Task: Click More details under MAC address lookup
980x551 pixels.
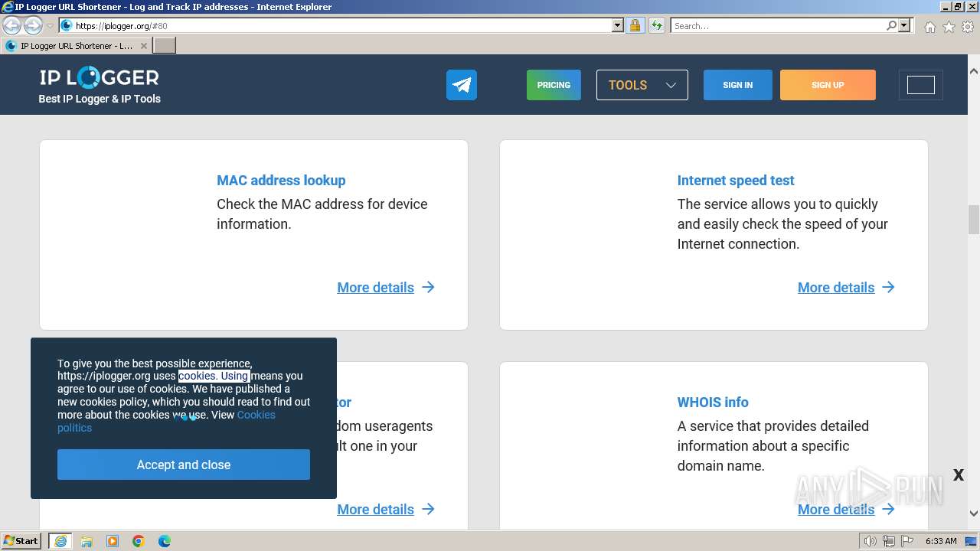Action: coord(375,288)
